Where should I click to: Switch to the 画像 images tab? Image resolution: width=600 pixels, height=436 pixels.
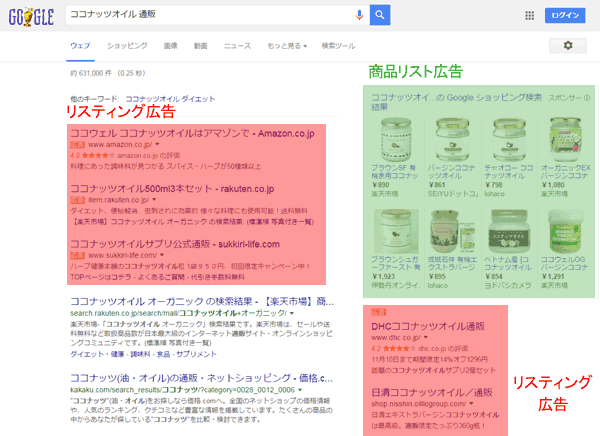(170, 46)
